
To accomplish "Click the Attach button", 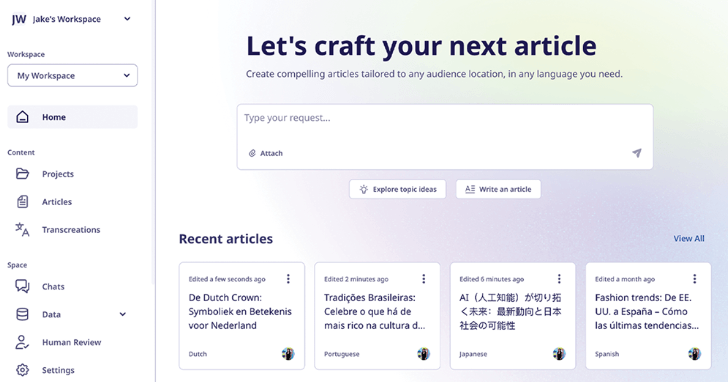I will coord(266,153).
